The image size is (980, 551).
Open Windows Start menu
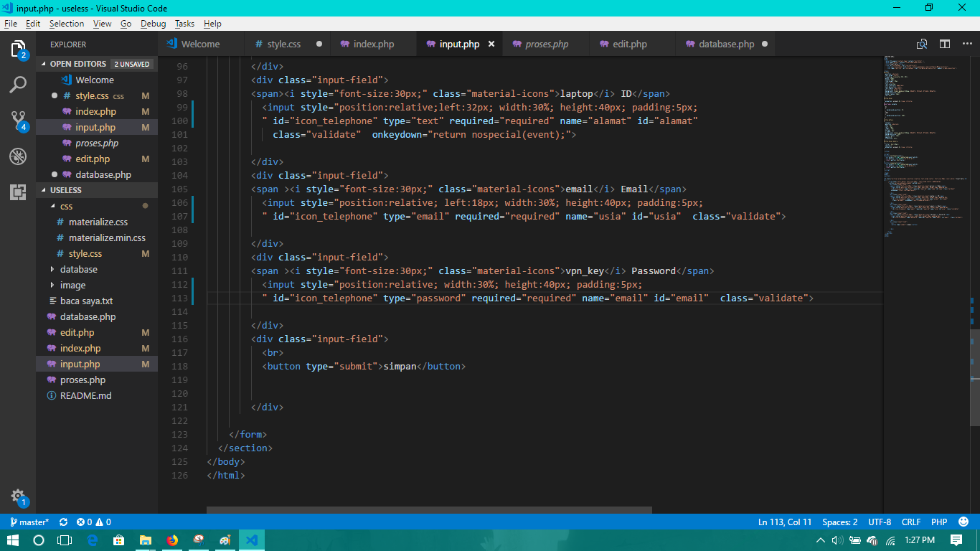13,540
